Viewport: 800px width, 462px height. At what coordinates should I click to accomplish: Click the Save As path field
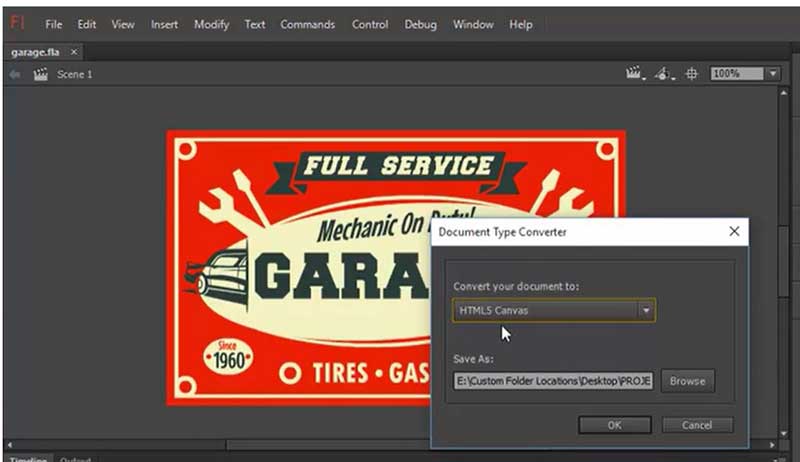[553, 381]
